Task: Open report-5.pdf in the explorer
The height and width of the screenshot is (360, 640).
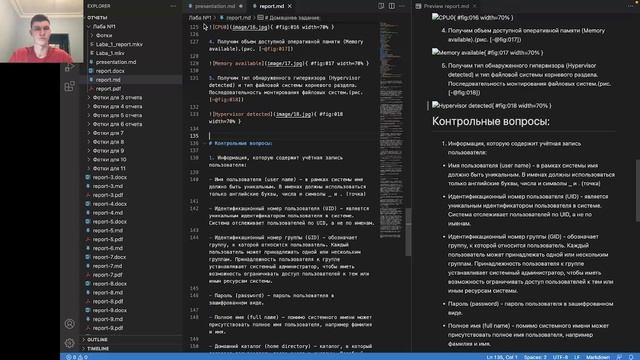Action: point(107,240)
